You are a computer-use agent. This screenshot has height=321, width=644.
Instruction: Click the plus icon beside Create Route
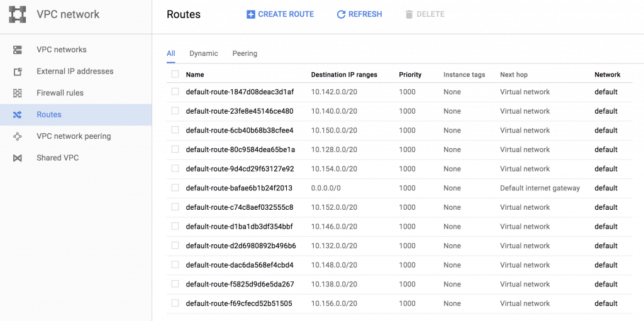click(250, 14)
